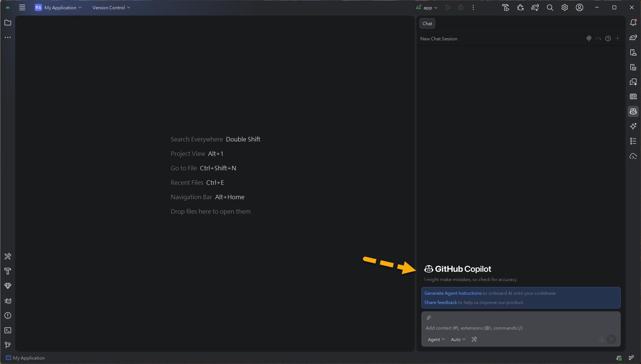Open the Build Variants tool window
The height and width of the screenshot is (364, 641).
pyautogui.click(x=8, y=256)
